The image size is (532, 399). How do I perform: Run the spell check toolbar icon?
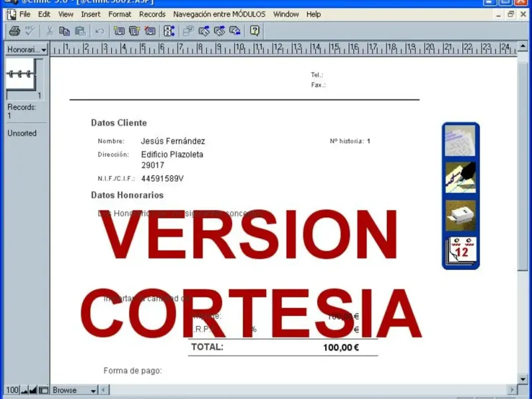click(29, 31)
